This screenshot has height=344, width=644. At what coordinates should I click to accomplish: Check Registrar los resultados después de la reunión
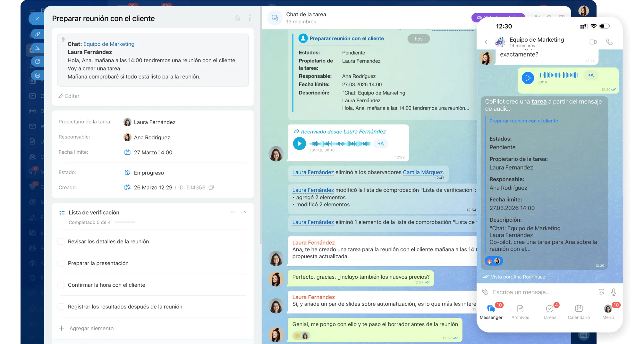coord(61,307)
